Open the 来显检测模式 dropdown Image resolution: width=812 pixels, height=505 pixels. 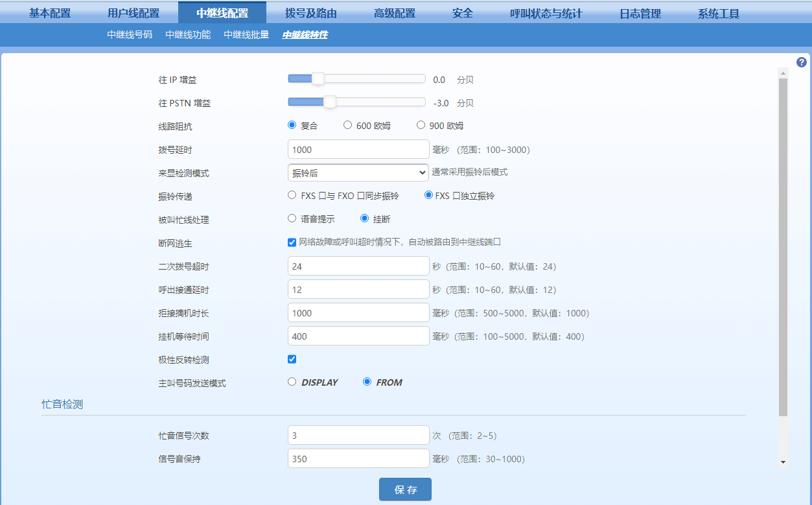tap(358, 172)
